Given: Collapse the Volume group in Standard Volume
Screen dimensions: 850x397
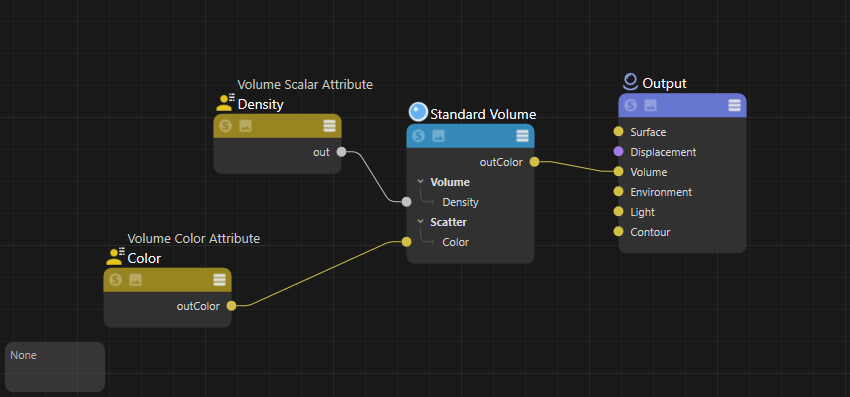Looking at the screenshot, I should tap(420, 182).
